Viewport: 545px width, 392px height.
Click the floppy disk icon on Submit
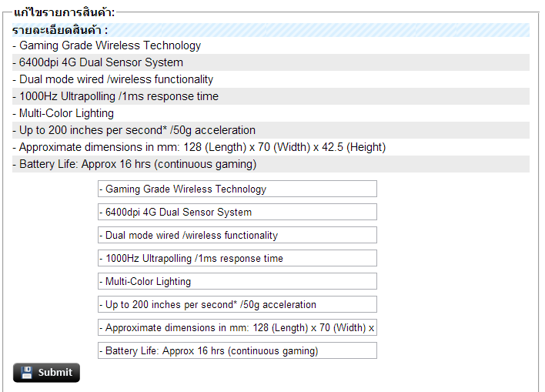[x=27, y=373]
